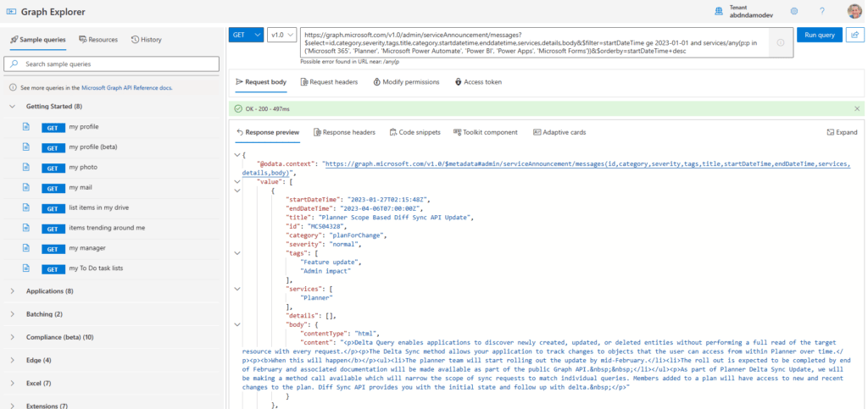Click document icon beside my profile (beta)

(x=25, y=147)
